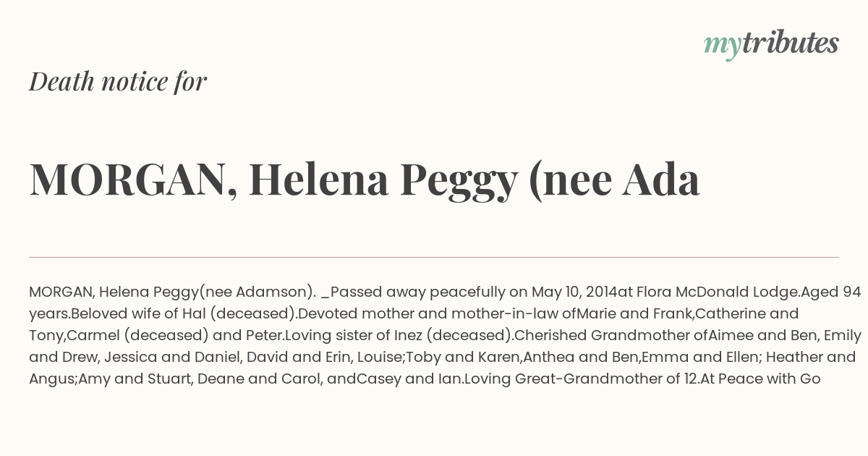The width and height of the screenshot is (868, 456).
Task: Click the 'MORGAN, Helena Peggy' title
Action: coord(365,180)
